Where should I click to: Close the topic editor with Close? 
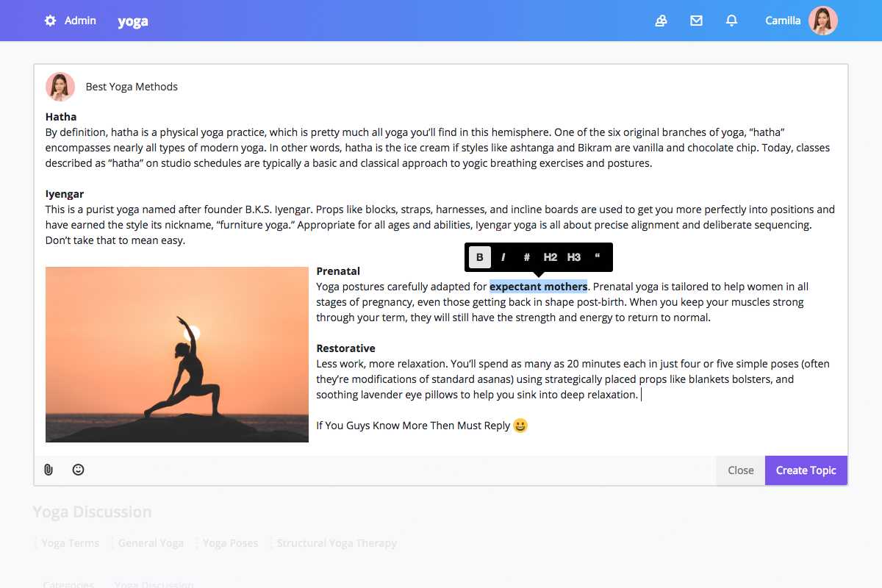pyautogui.click(x=740, y=470)
